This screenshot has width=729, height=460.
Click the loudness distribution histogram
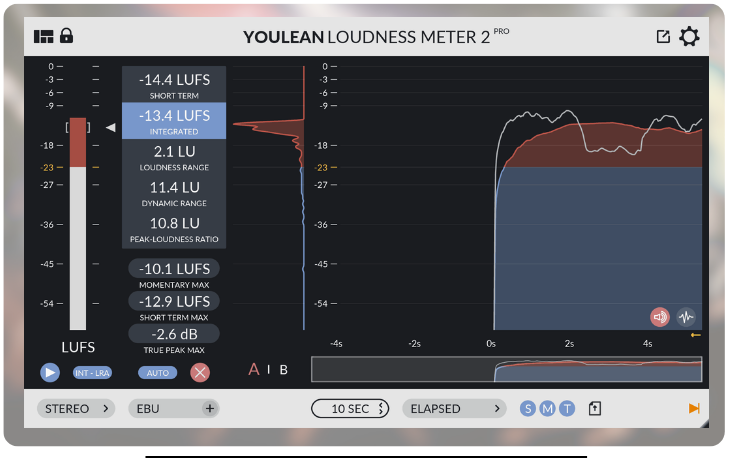(x=269, y=198)
